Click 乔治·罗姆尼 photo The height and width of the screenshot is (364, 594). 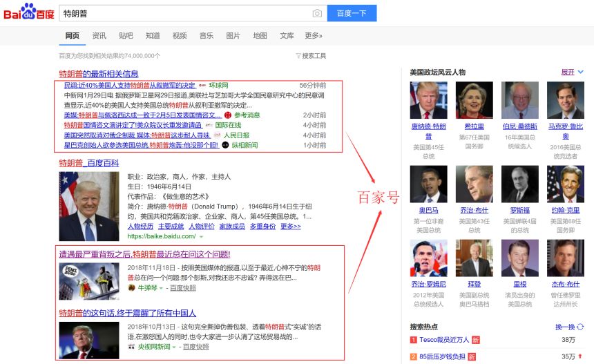click(x=428, y=258)
